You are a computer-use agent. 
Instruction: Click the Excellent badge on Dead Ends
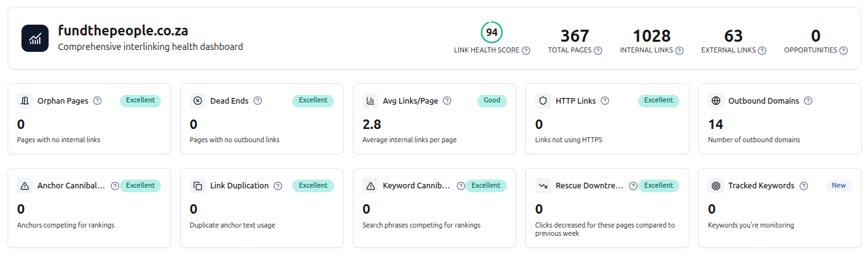click(313, 101)
